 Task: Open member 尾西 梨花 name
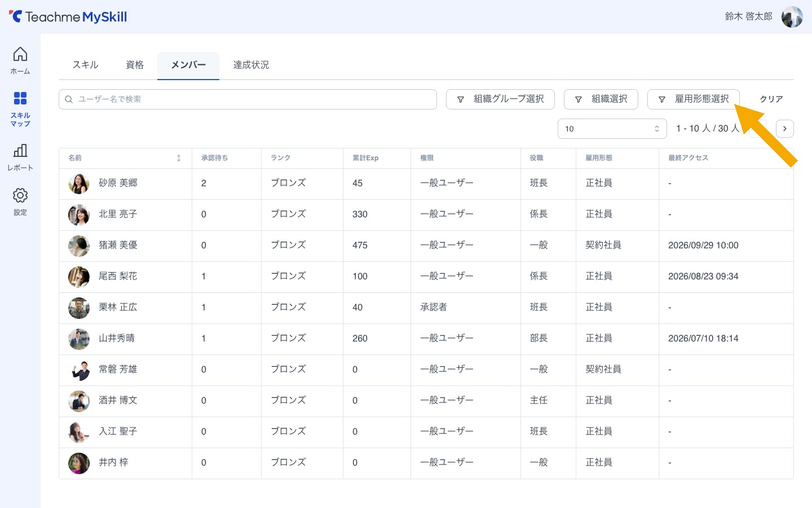[x=118, y=276]
